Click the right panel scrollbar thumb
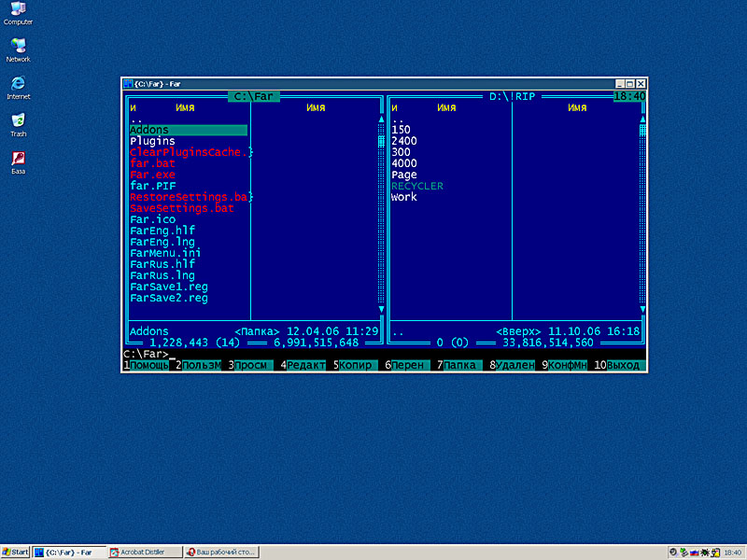Image resolution: width=747 pixels, height=560 pixels. pyautogui.click(x=642, y=130)
